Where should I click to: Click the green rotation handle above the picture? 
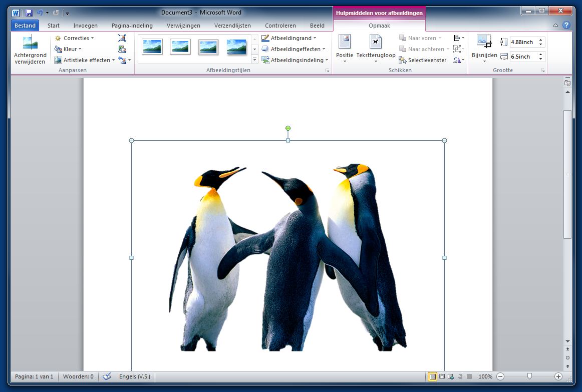[x=288, y=128]
